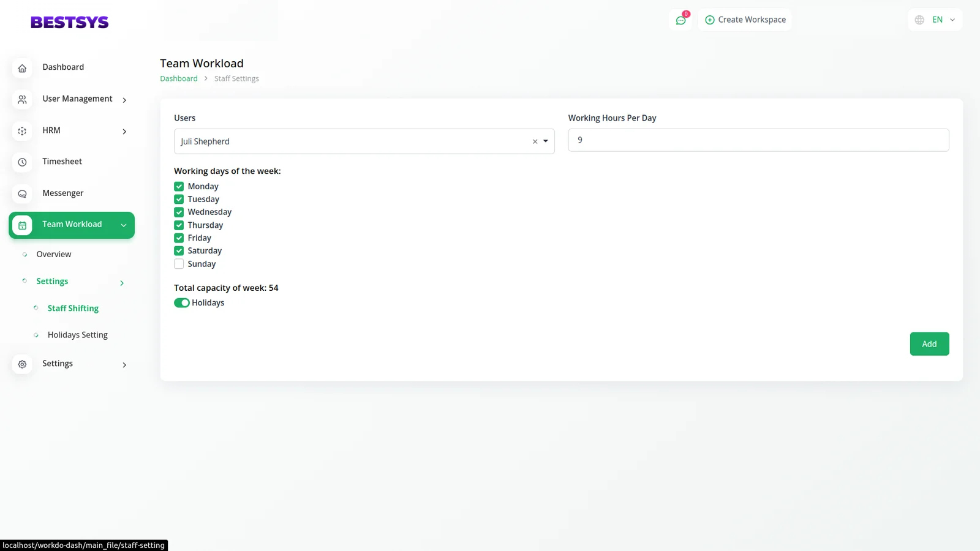The width and height of the screenshot is (980, 551).
Task: Open the Users dropdown arrow
Action: pos(545,141)
